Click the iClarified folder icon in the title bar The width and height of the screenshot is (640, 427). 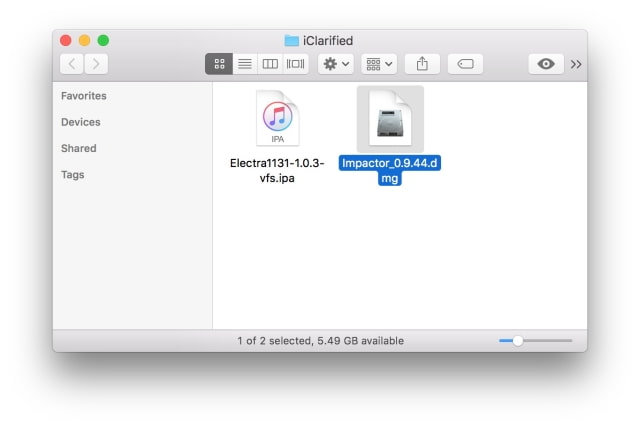291,40
